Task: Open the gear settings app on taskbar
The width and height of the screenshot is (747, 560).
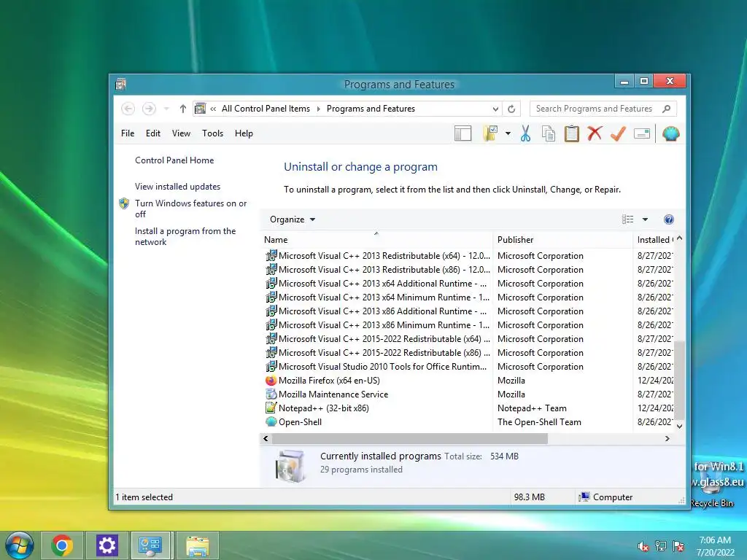Action: (107, 545)
